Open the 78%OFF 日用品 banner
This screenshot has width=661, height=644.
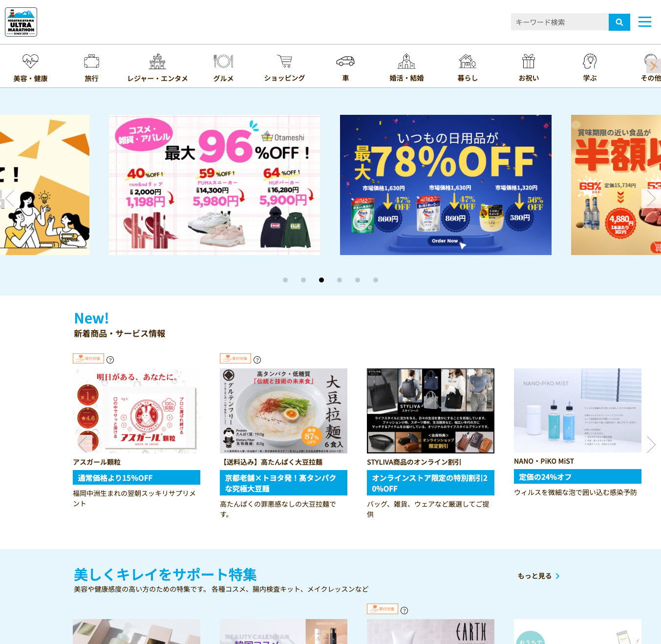pyautogui.click(x=446, y=185)
